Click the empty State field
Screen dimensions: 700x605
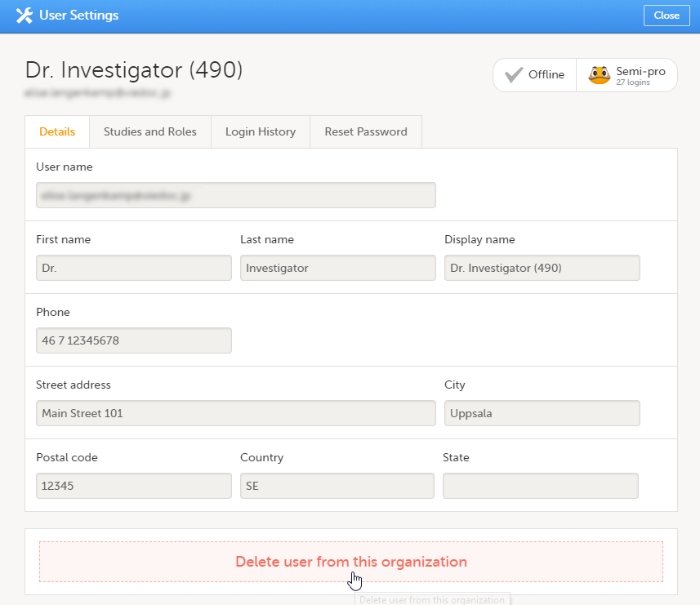click(x=542, y=486)
